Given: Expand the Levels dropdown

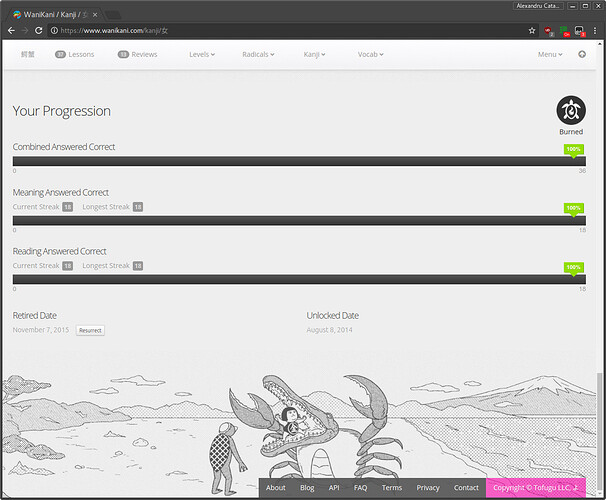Looking at the screenshot, I should point(202,54).
